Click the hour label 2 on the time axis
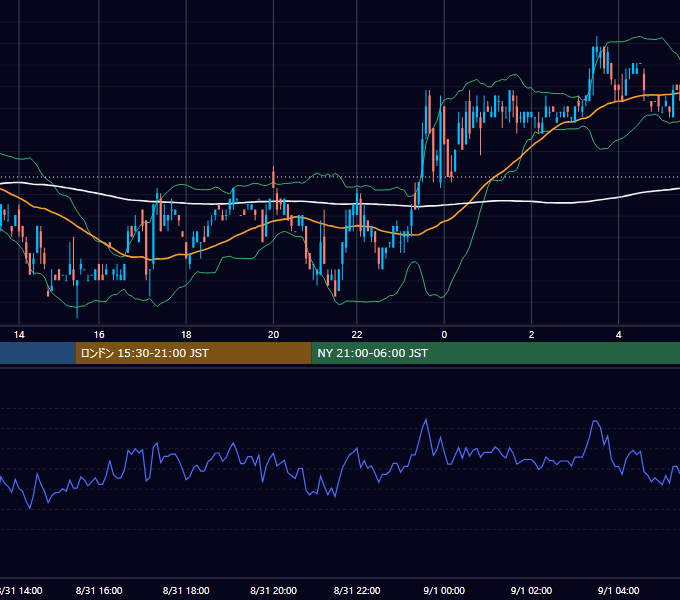 pyautogui.click(x=531, y=335)
